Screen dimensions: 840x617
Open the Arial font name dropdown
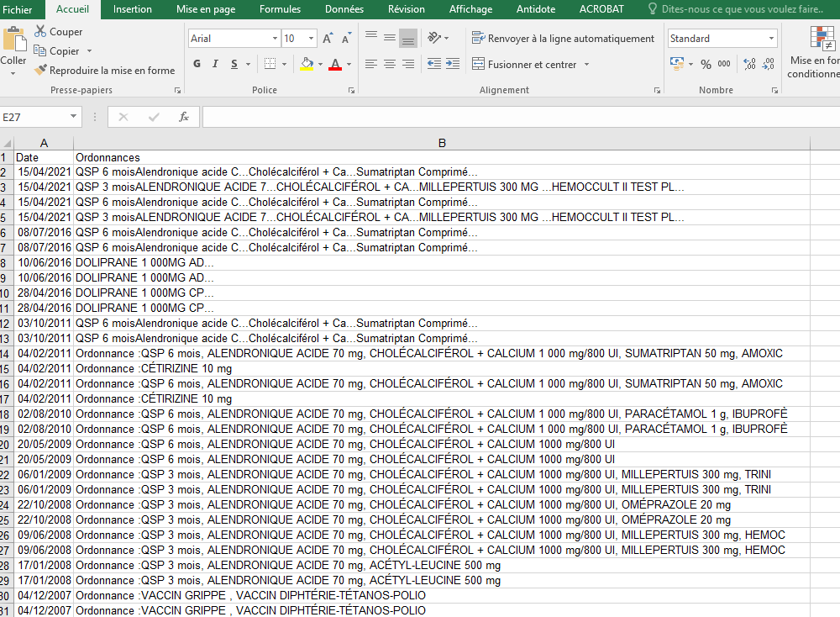[275, 38]
